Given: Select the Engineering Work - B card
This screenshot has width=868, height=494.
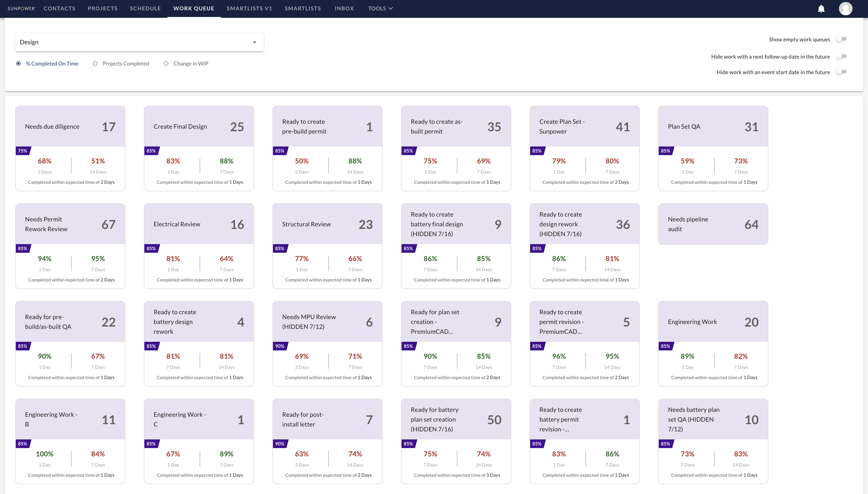Looking at the screenshot, I should [70, 441].
